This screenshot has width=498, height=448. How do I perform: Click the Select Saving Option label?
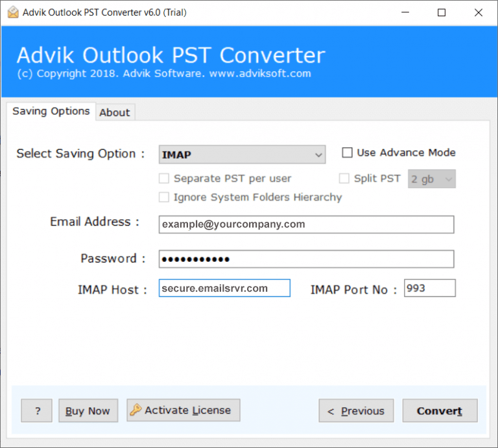(80, 154)
